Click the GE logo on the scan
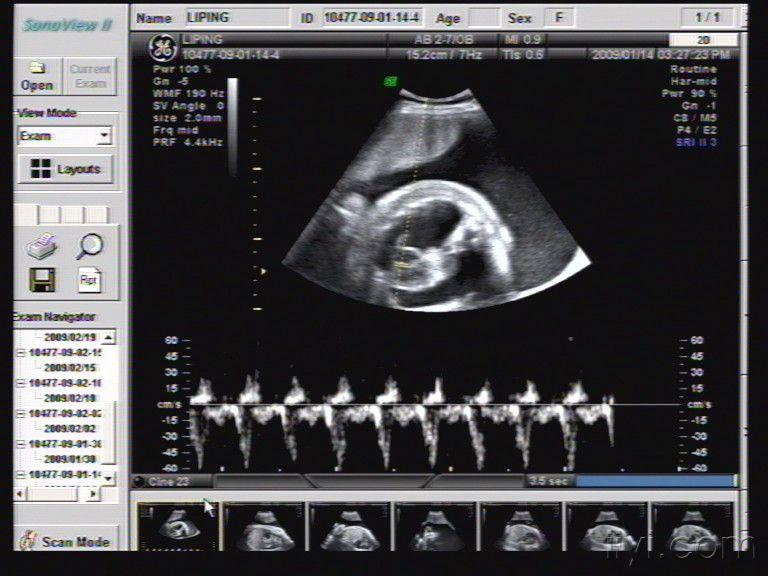This screenshot has height=576, width=768. [163, 48]
